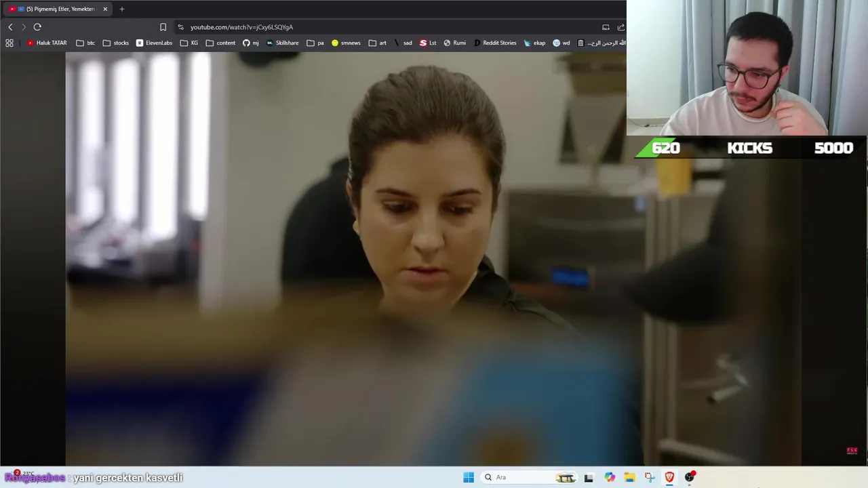Open OBS Studio from the taskbar
This screenshot has height=488, width=868.
pos(690,477)
